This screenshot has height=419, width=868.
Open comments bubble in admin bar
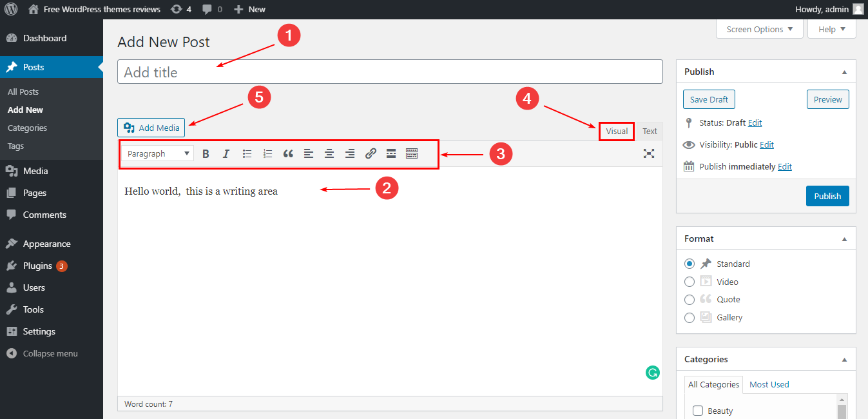pos(212,9)
